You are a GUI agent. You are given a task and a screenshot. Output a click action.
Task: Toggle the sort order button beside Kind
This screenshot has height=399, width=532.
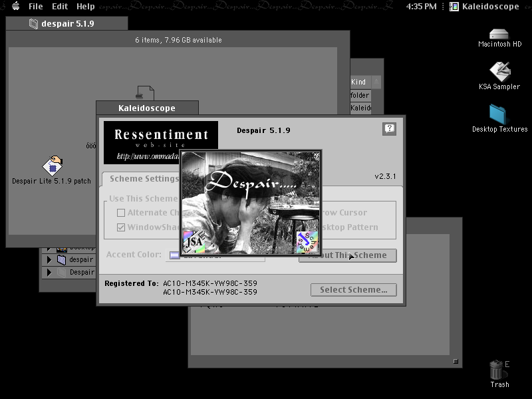tap(376, 82)
